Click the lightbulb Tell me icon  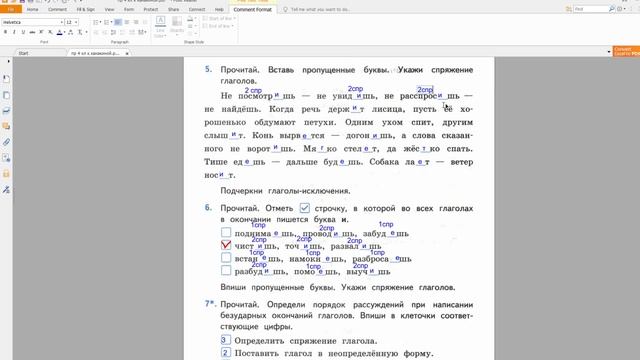click(285, 9)
